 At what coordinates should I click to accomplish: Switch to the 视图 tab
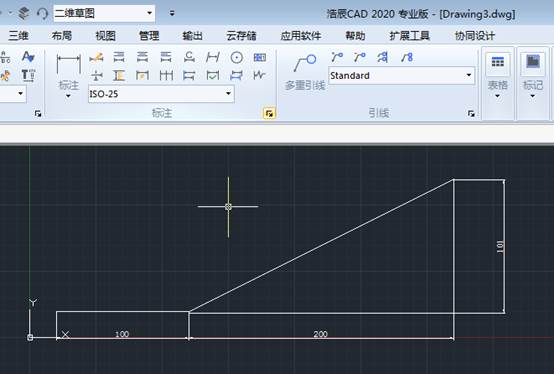pos(106,36)
